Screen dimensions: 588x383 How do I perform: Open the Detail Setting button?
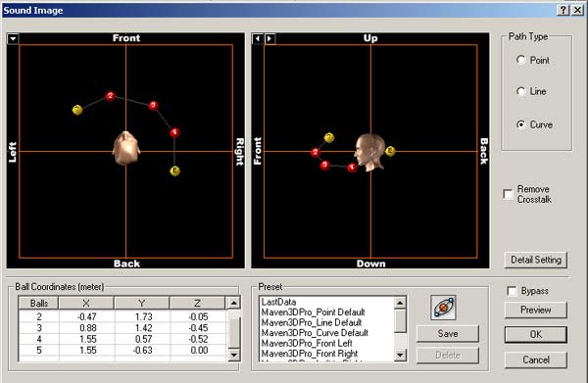click(x=536, y=260)
